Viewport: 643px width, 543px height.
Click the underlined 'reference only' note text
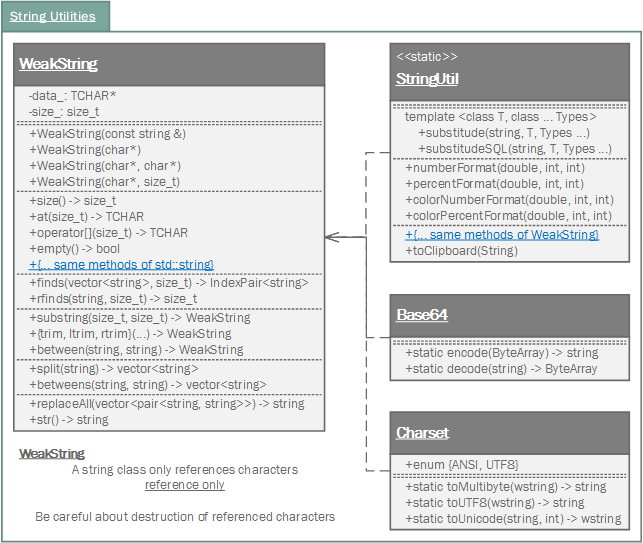coord(184,485)
